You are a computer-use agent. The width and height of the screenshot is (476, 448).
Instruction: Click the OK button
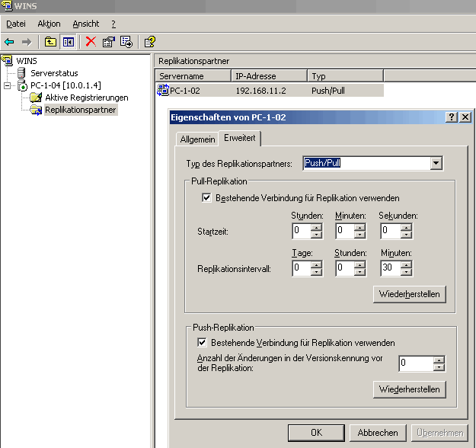click(316, 433)
